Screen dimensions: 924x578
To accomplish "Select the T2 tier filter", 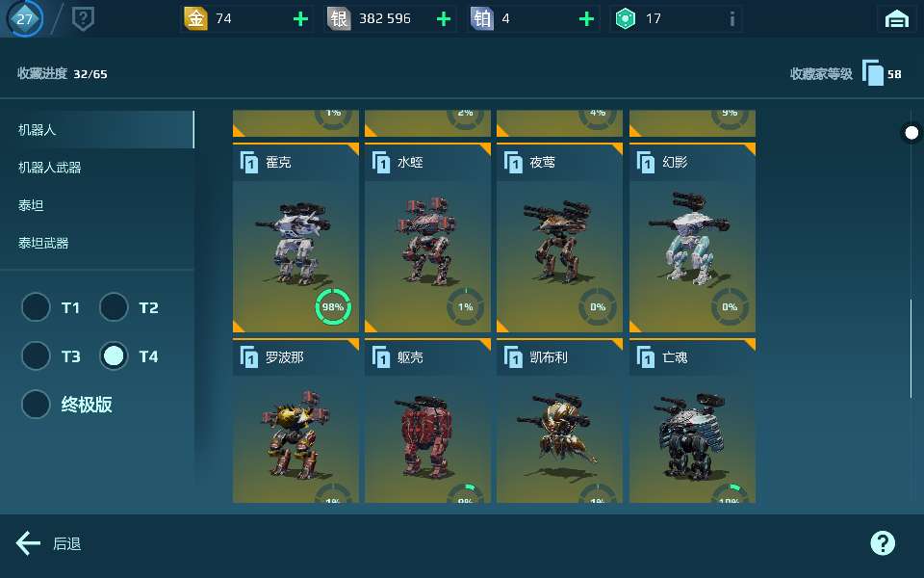I will click(114, 307).
